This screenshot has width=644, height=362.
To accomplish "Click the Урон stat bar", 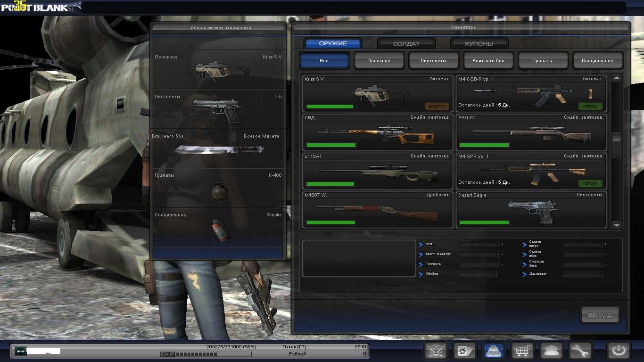I will [x=479, y=244].
